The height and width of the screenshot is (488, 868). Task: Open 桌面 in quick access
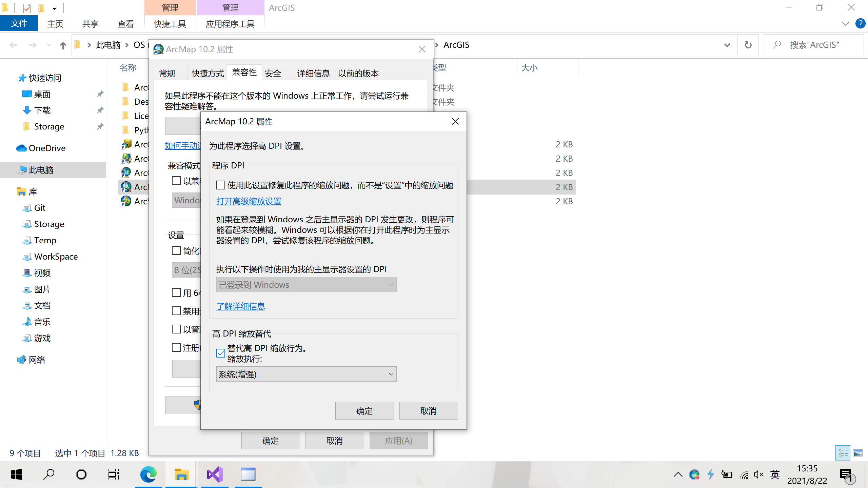[x=42, y=94]
